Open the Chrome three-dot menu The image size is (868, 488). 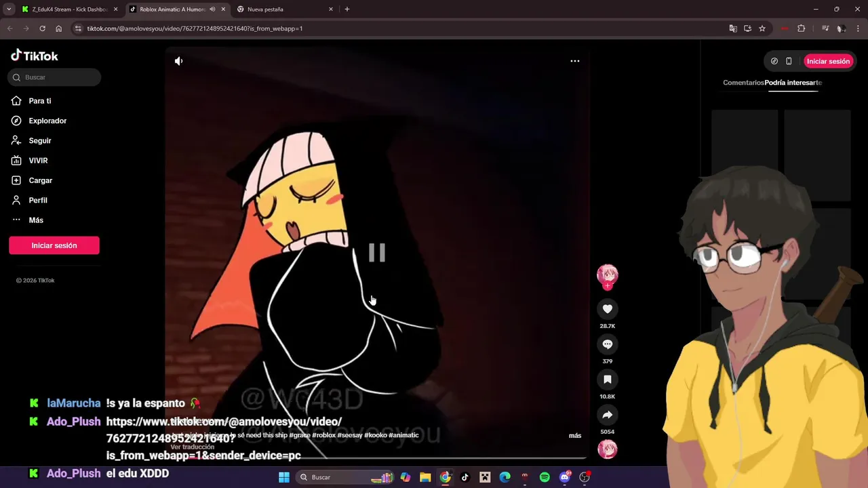pos(858,28)
